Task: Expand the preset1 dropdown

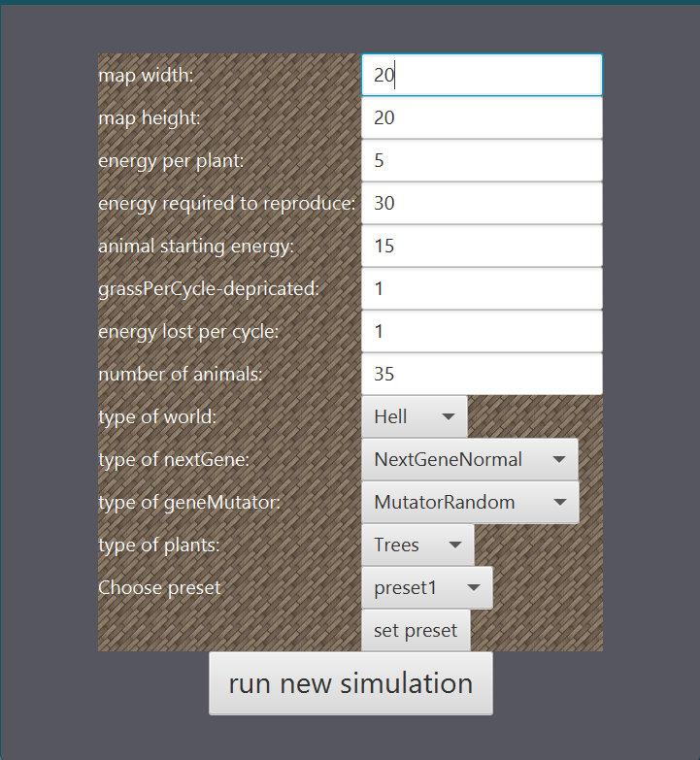Action: click(x=427, y=587)
